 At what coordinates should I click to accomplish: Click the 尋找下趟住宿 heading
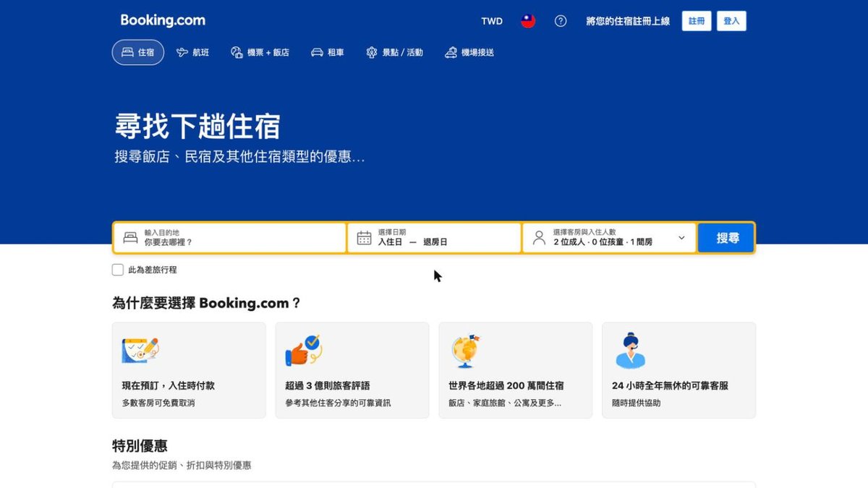click(197, 127)
